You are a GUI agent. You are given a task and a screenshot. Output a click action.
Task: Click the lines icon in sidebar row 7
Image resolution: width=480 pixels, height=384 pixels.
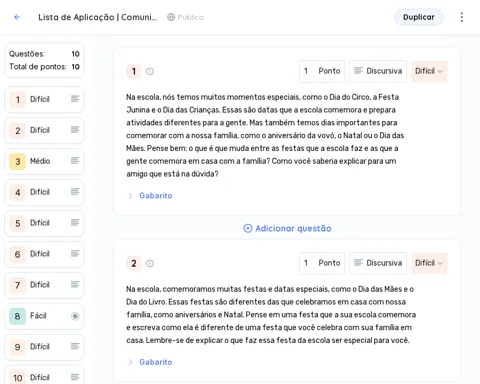coord(75,284)
